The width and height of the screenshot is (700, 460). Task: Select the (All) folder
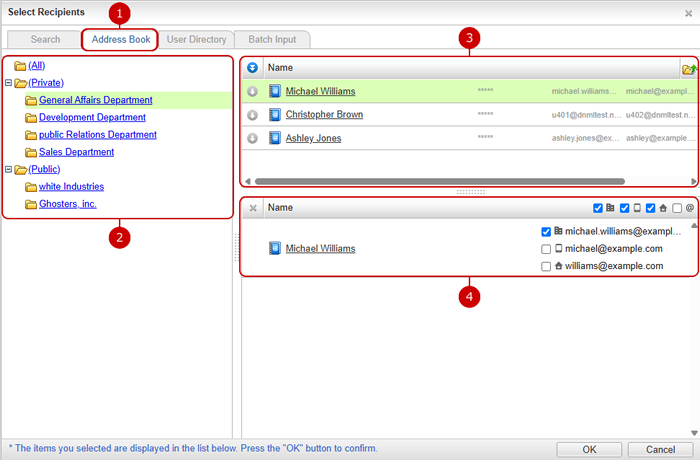tap(37, 66)
